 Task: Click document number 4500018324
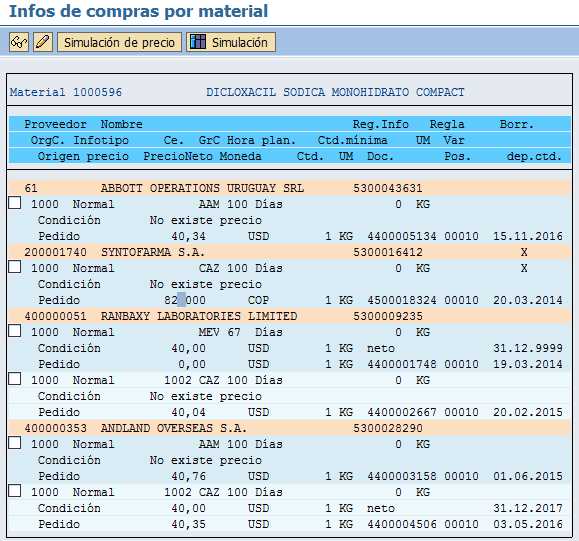click(402, 300)
